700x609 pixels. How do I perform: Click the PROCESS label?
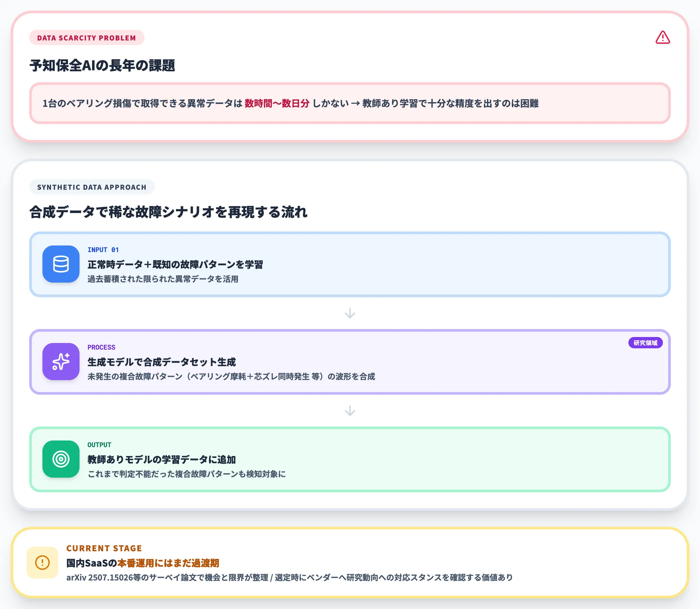click(x=101, y=347)
